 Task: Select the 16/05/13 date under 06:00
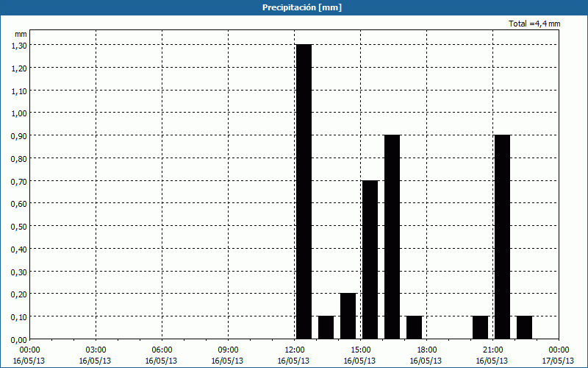(161, 361)
